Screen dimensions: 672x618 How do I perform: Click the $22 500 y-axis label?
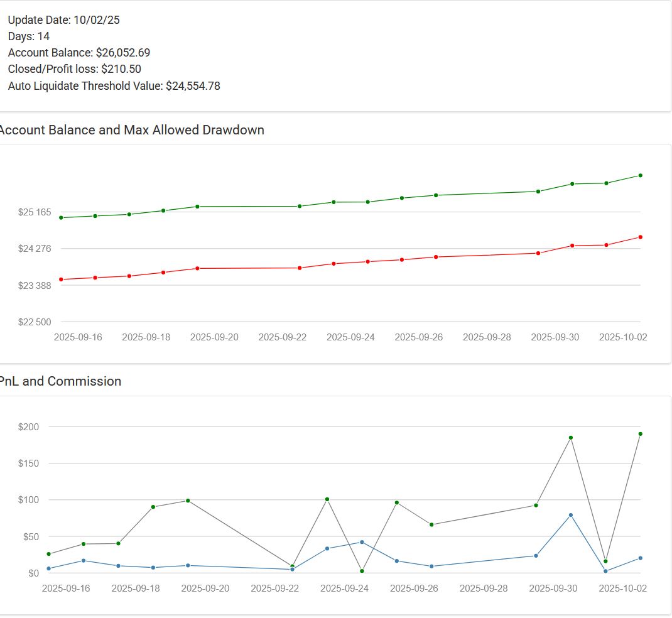click(35, 322)
